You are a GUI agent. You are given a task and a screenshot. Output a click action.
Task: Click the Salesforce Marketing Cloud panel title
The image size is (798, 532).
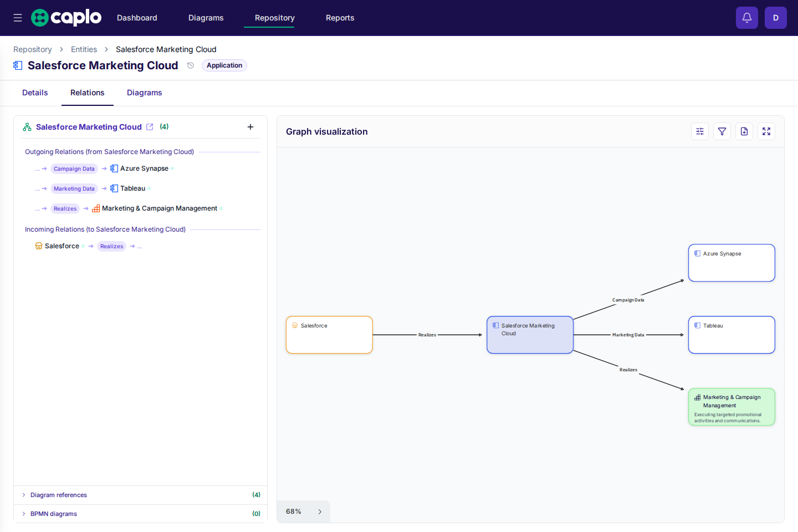(89, 127)
